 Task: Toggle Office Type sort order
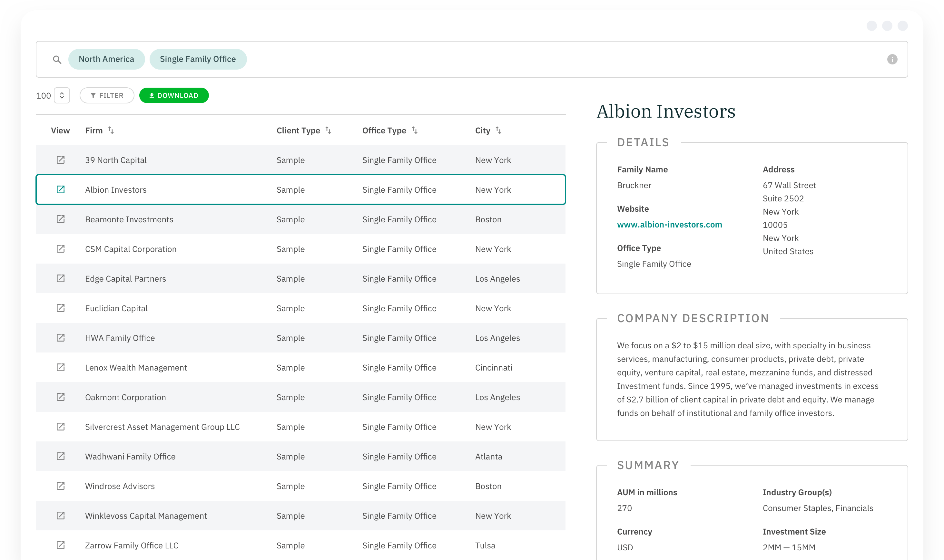pos(415,130)
